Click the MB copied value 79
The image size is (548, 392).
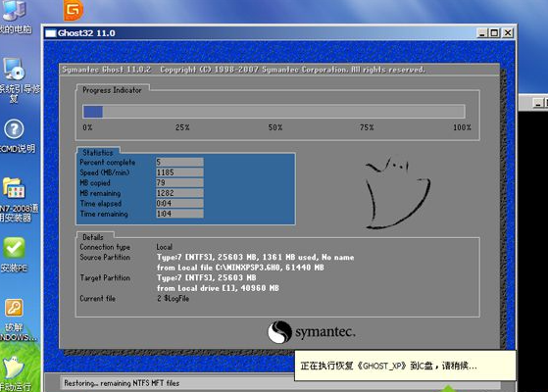179,182
